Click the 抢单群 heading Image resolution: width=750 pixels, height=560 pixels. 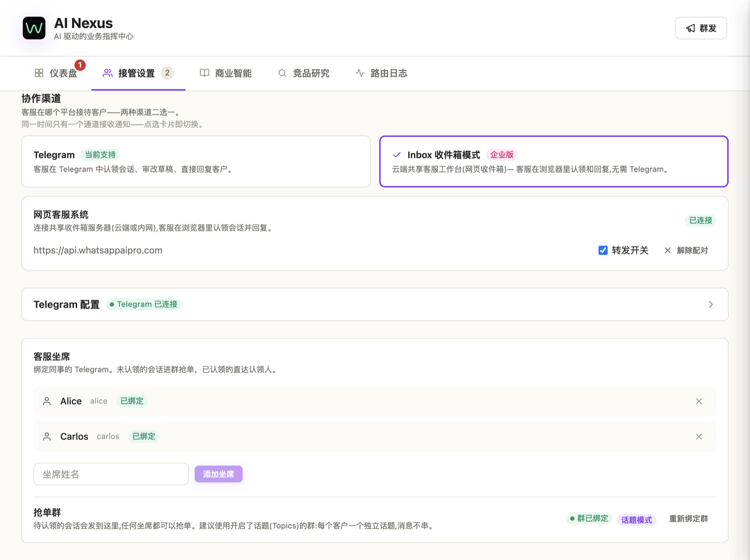point(47,512)
